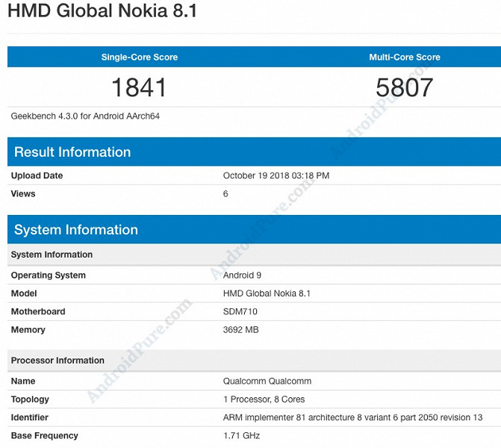Screen dimensions: 501x448
Task: Select the multi-core score value 5807
Action: [404, 87]
